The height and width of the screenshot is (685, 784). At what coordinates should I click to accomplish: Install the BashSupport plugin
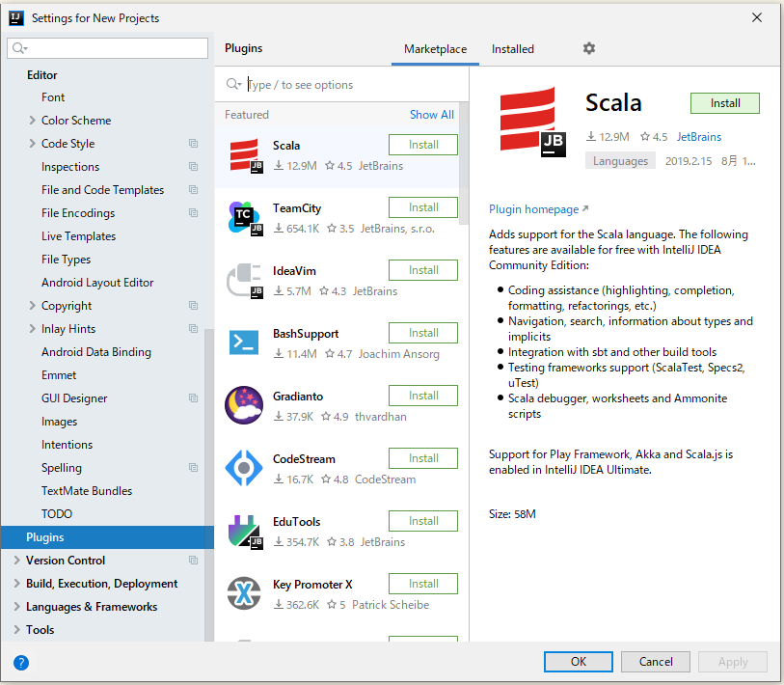[423, 333]
